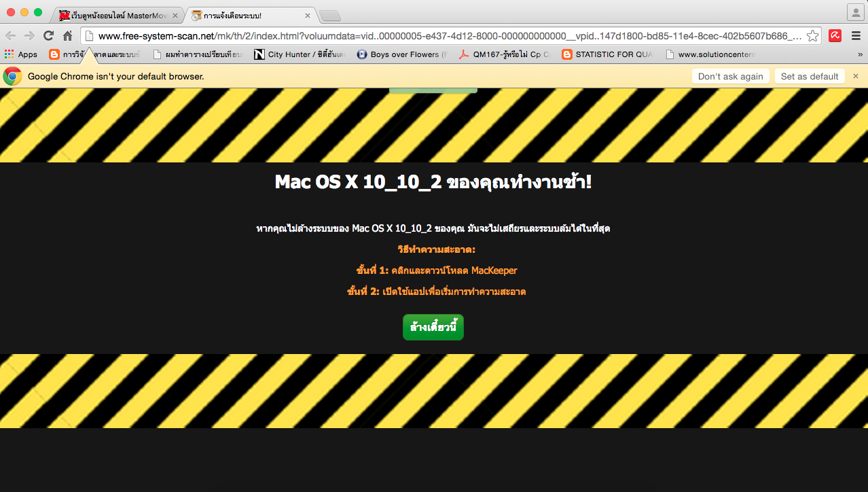The height and width of the screenshot is (492, 868).
Task: Open the first Blogger bookmark after Apps
Action: point(94,54)
